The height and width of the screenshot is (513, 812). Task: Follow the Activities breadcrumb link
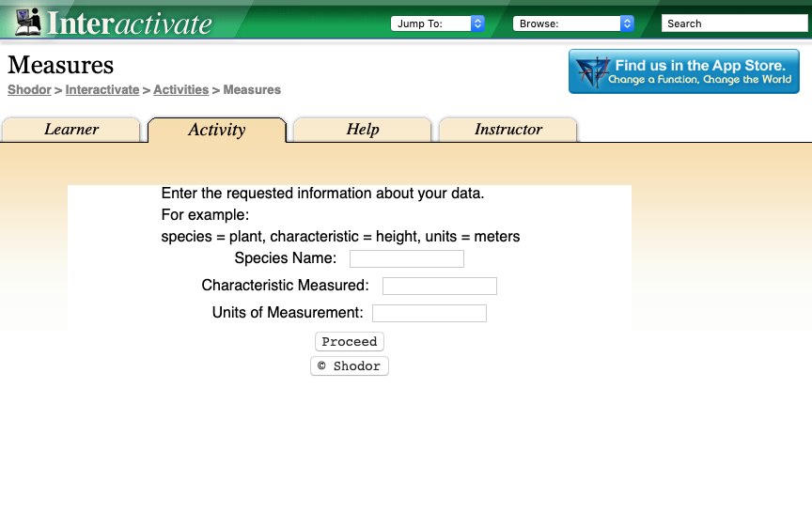point(180,89)
